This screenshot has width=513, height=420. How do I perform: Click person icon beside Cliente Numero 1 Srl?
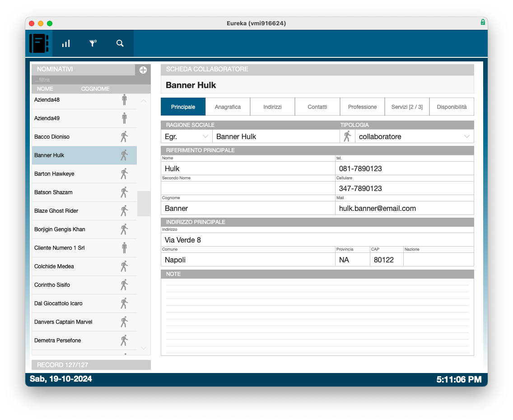click(x=124, y=248)
